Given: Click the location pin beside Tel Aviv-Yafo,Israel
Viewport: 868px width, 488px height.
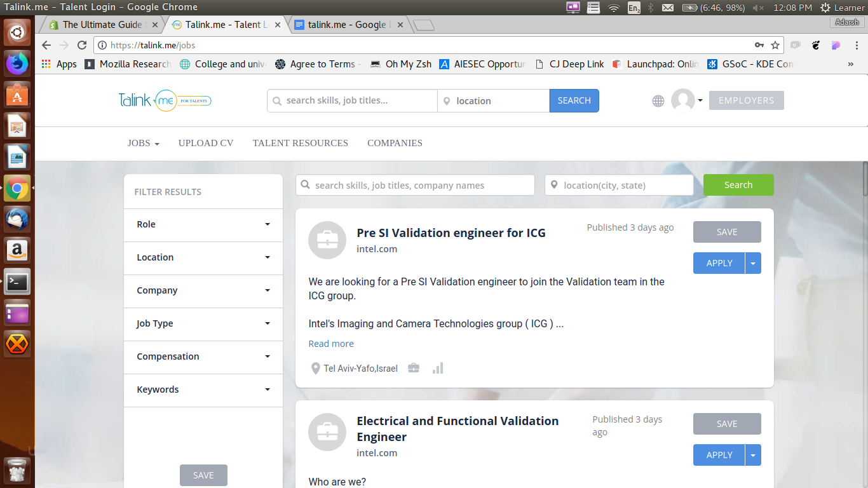Looking at the screenshot, I should 315,369.
